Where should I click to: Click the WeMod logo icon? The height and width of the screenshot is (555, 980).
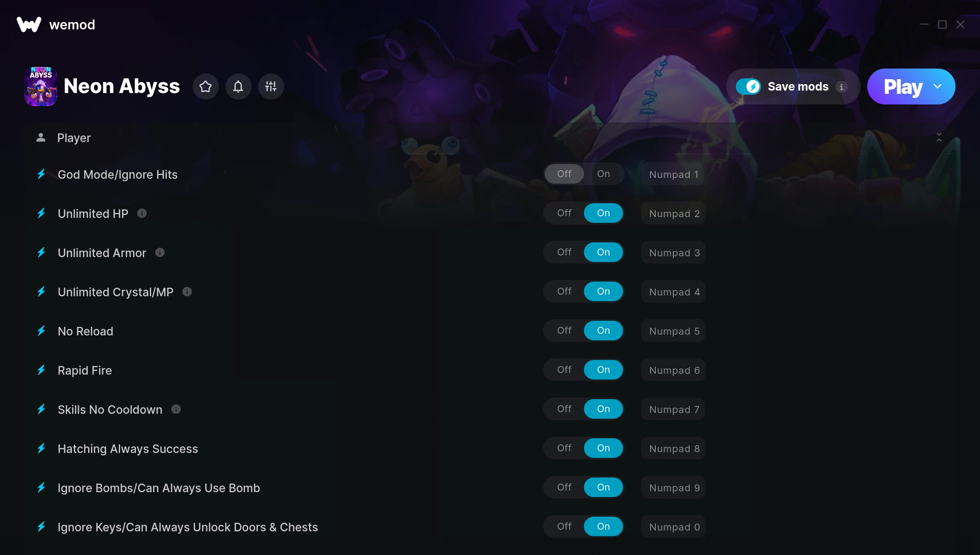(29, 24)
